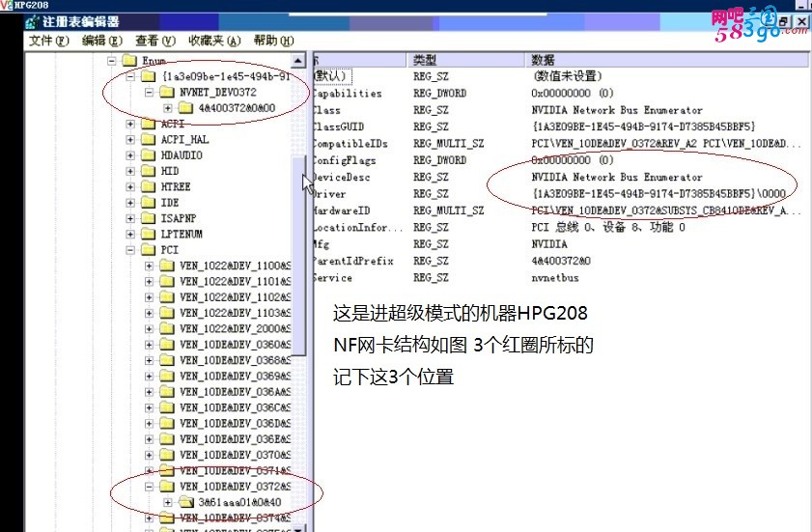Select the PCI folder icon

tap(148, 250)
